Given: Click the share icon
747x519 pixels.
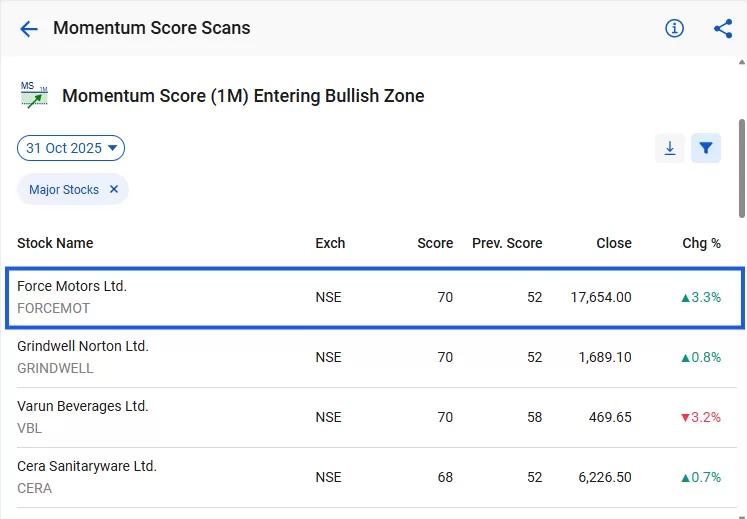Looking at the screenshot, I should pyautogui.click(x=723, y=28).
